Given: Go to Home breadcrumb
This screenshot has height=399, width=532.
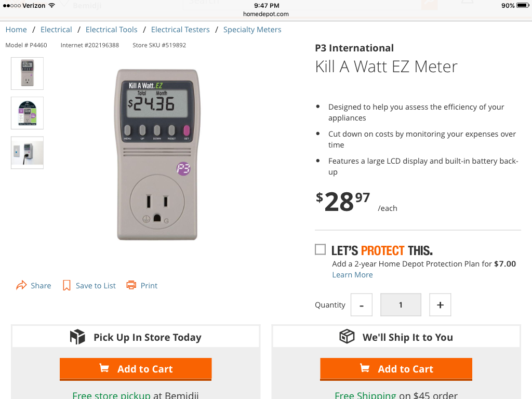Looking at the screenshot, I should (x=16, y=30).
